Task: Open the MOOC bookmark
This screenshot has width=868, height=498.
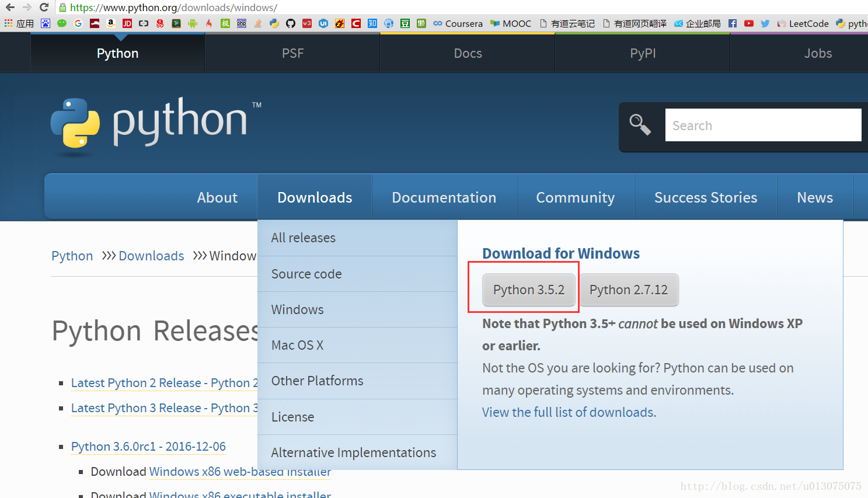Action: click(x=511, y=23)
